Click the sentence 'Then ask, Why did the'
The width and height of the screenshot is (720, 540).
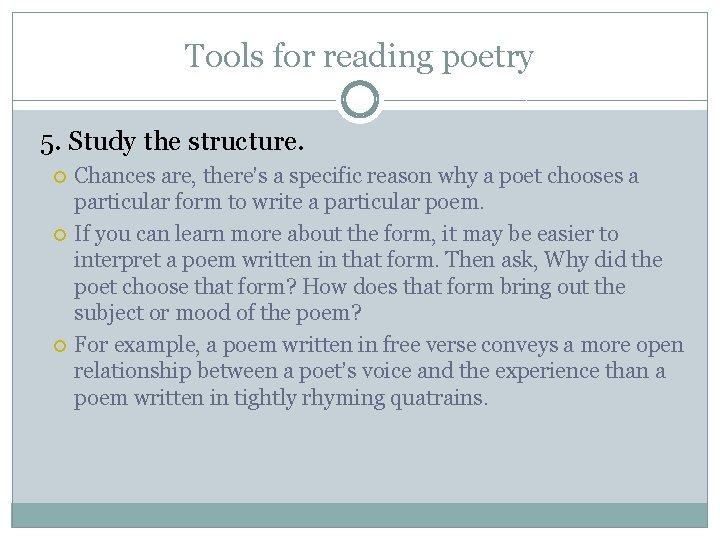553,260
